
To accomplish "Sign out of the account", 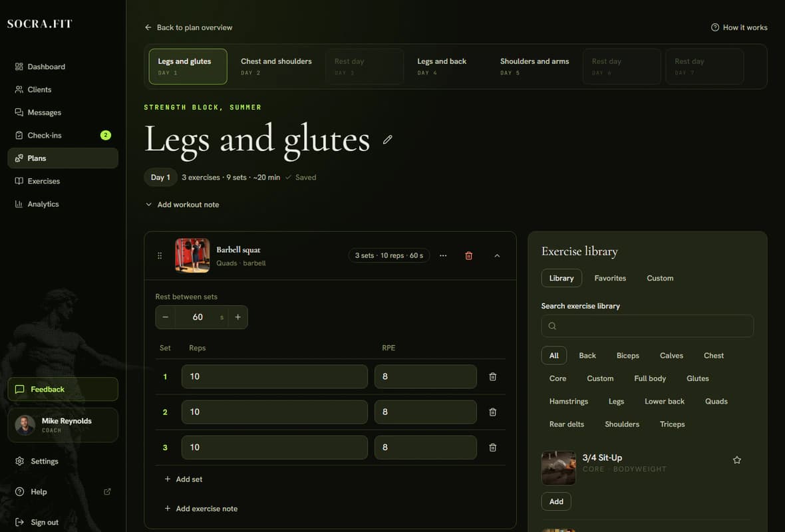I will tap(63, 522).
